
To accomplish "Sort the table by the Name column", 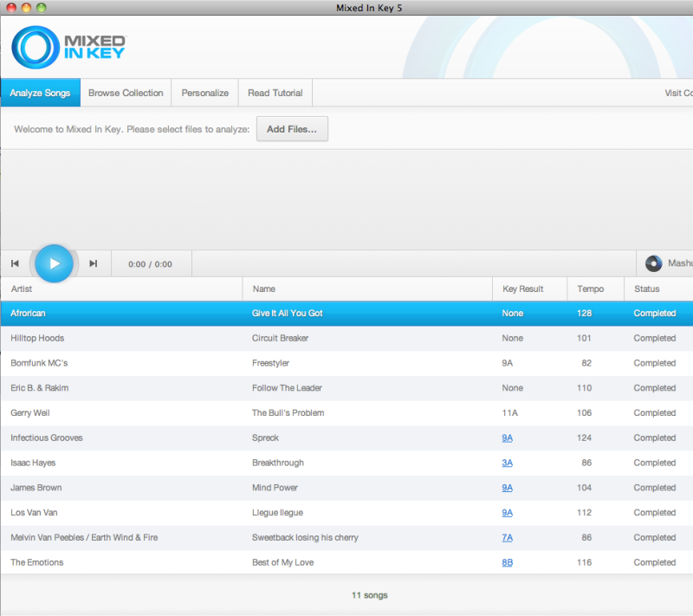I will [367, 289].
